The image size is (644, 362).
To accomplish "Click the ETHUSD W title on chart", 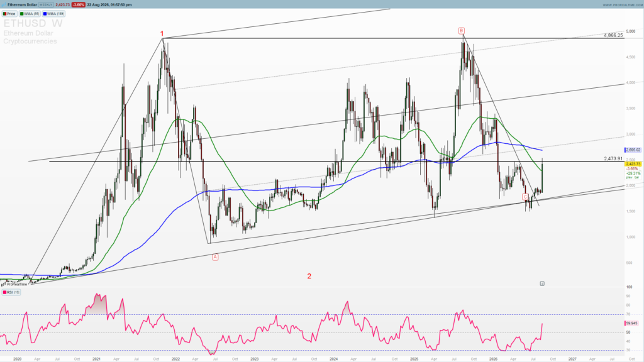I will pyautogui.click(x=33, y=23).
